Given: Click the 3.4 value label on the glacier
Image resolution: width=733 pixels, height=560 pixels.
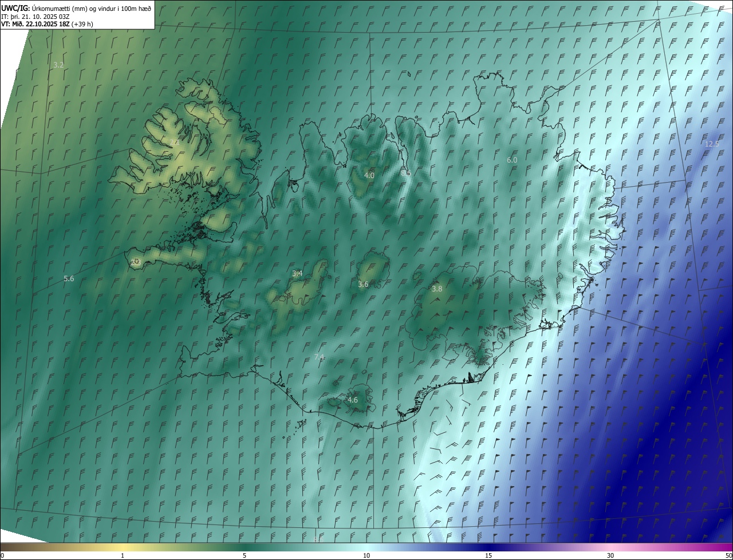Looking at the screenshot, I should pyautogui.click(x=297, y=274).
